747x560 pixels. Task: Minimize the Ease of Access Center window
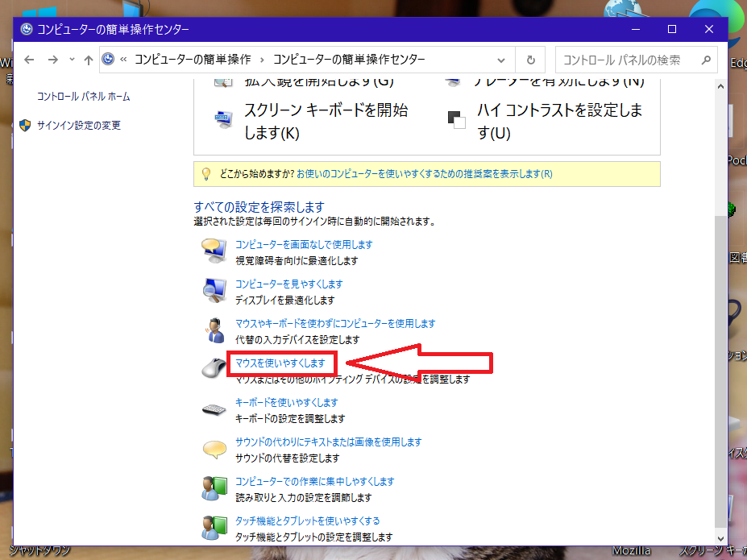click(x=636, y=29)
